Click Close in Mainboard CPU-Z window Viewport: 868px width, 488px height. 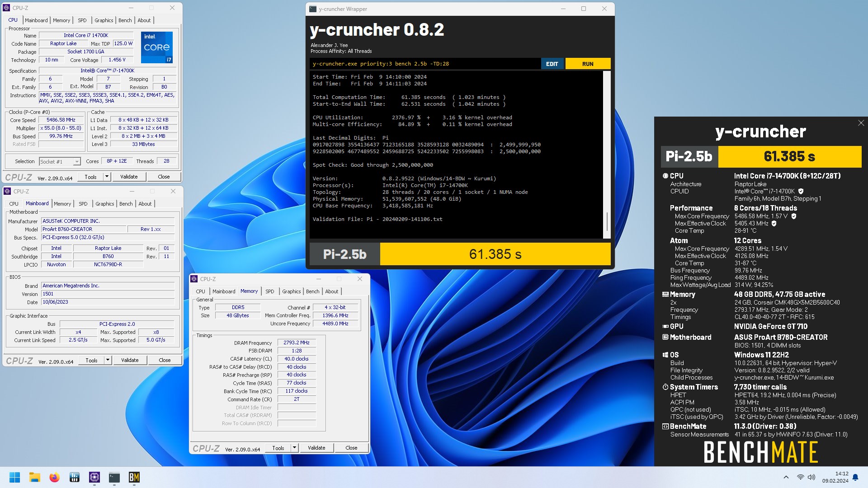tap(165, 360)
